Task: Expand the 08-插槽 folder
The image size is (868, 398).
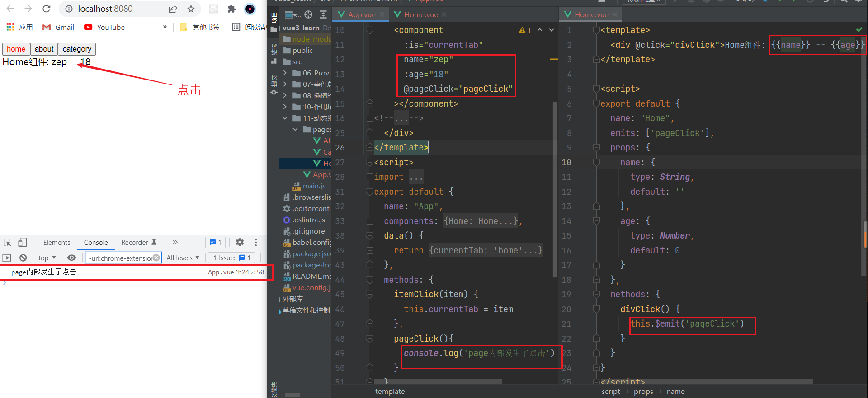Action: click(285, 95)
